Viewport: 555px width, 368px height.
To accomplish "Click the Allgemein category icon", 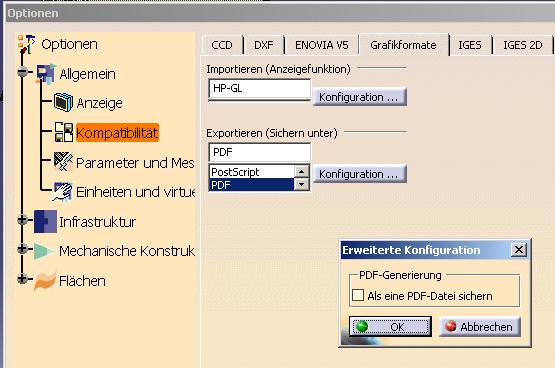I will click(46, 74).
